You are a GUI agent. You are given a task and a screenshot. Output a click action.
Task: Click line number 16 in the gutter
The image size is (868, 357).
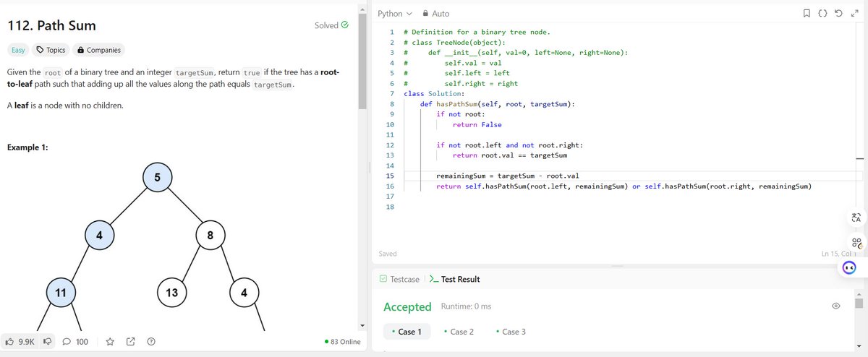click(x=390, y=186)
